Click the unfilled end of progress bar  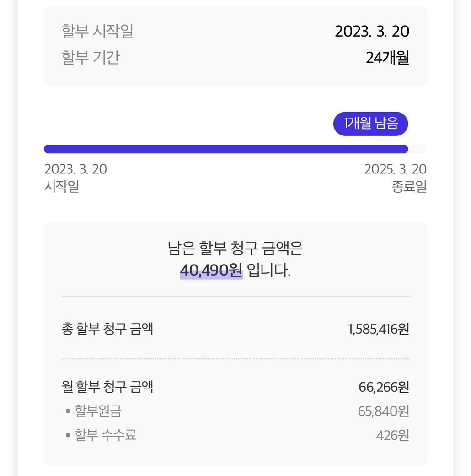(417, 149)
